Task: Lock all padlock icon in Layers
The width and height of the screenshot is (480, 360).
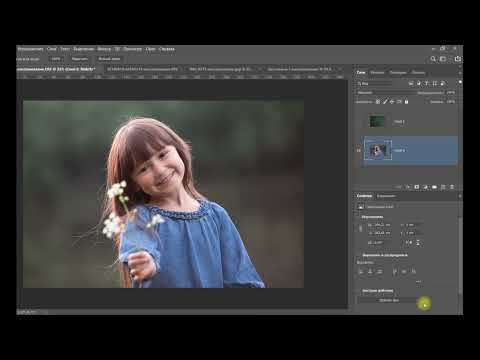Action: point(406,102)
